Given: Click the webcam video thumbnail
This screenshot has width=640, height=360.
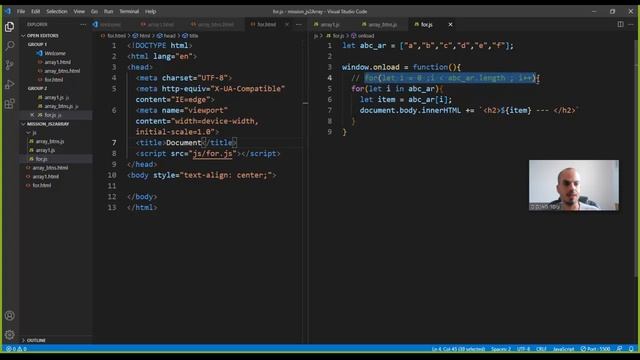Looking at the screenshot, I should click(574, 185).
